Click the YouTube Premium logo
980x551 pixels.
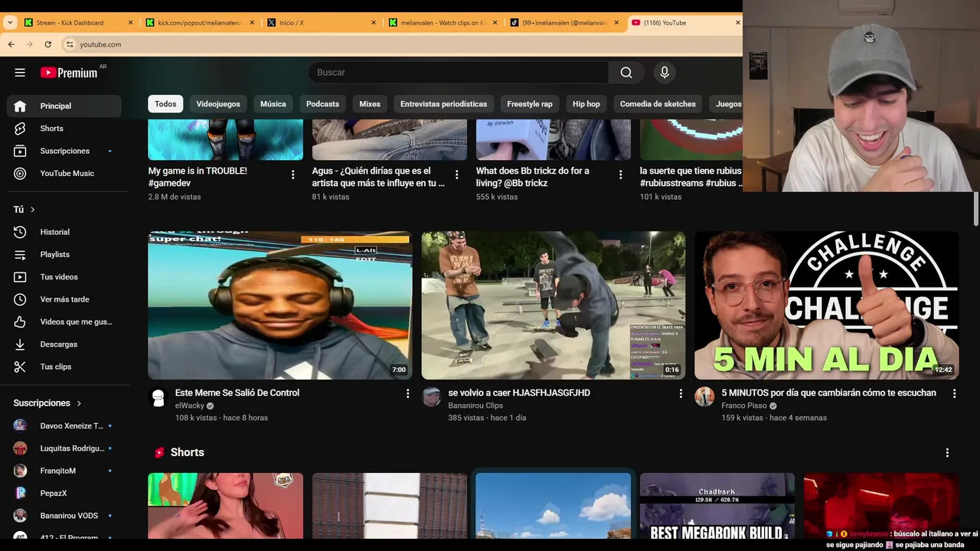pos(70,73)
